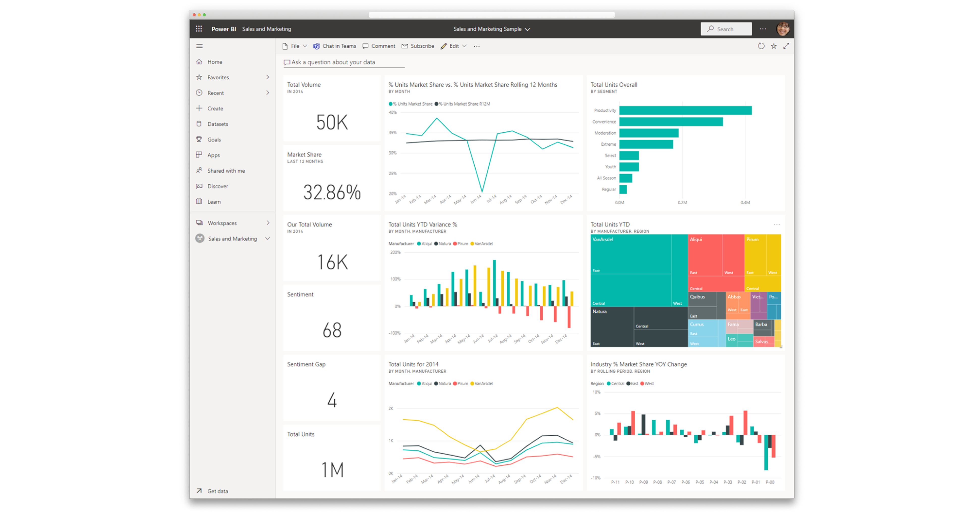Screen dimensions: 980x517
Task: Click the Our Total Volume 16K tile
Action: 332,248
